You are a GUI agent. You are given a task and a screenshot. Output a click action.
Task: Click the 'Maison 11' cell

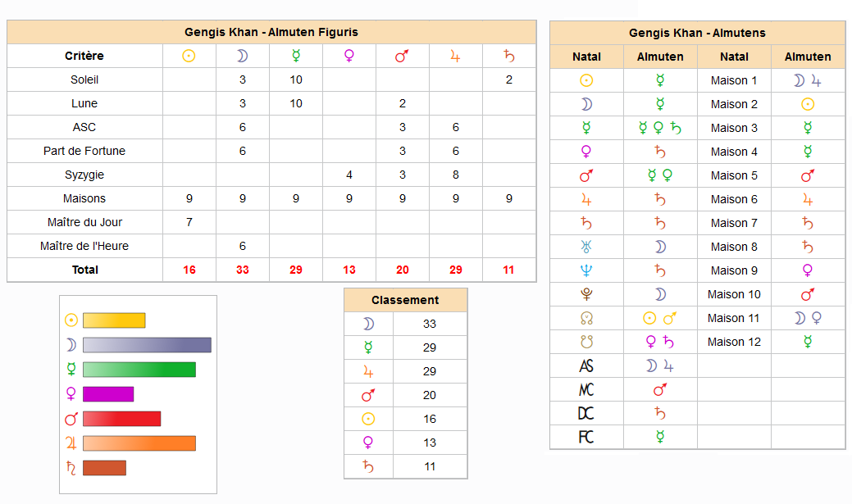[734, 318]
